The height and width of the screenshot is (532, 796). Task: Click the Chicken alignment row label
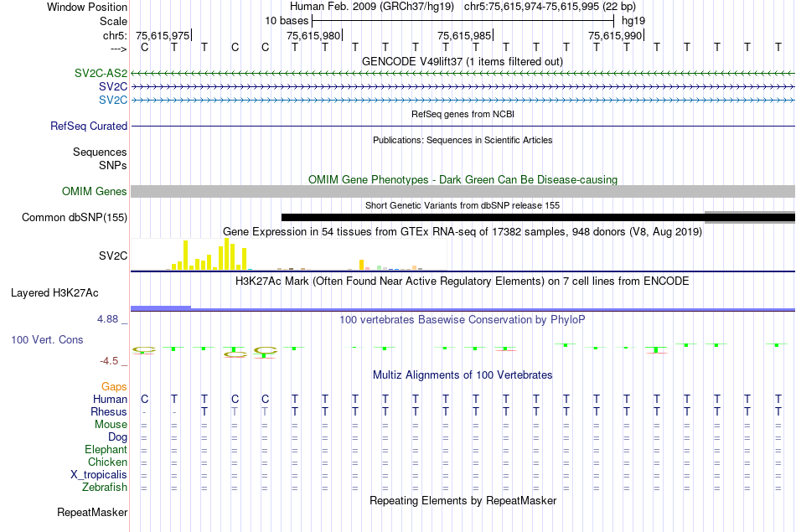pyautogui.click(x=107, y=462)
